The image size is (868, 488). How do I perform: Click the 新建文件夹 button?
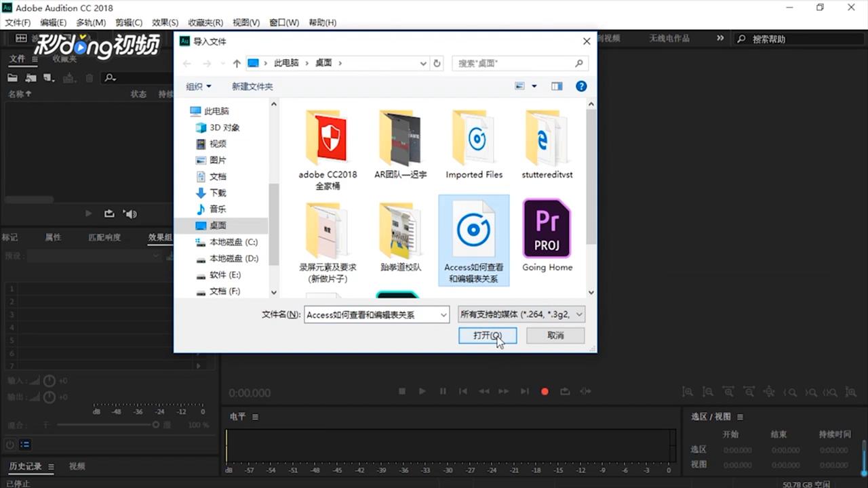click(x=252, y=87)
